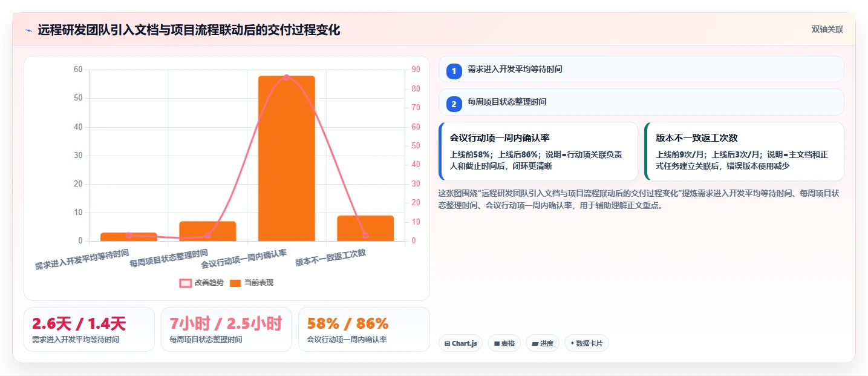This screenshot has height=376, width=868.
Task: Click x-axis label 会议行动项一周内确认率
Action: tap(244, 259)
